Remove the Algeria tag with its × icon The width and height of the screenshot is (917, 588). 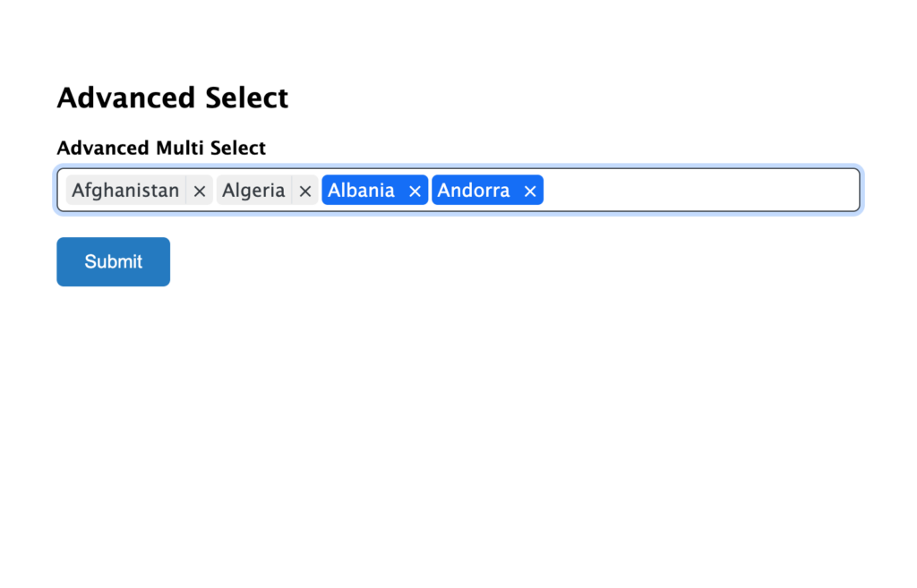305,191
